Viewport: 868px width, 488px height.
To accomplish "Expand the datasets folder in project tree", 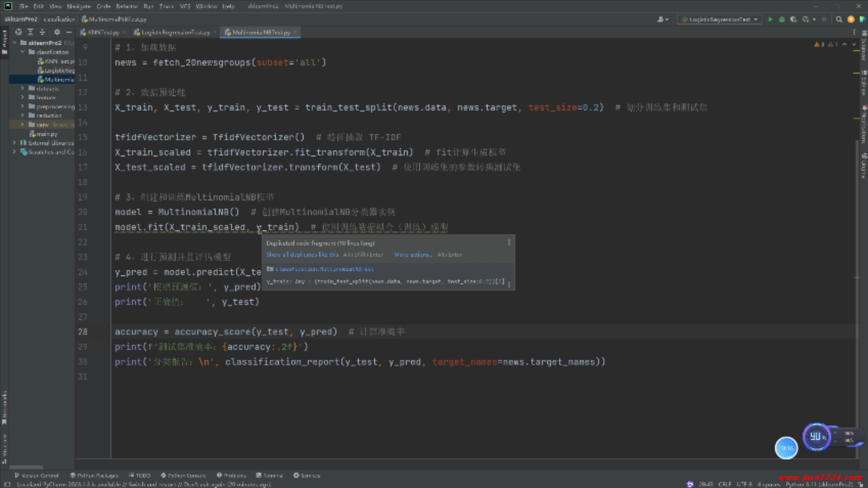I will tap(22, 89).
